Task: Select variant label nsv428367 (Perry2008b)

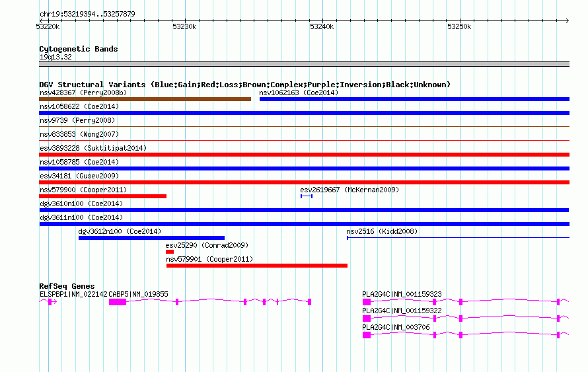Action: [83, 93]
